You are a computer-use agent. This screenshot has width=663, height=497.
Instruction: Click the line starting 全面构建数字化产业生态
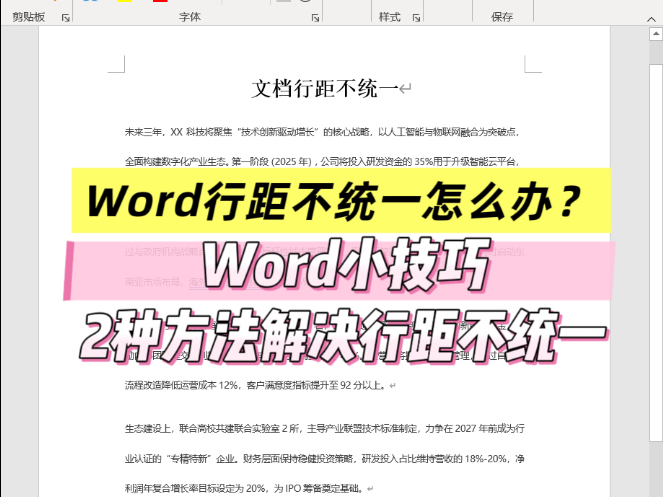(322, 162)
